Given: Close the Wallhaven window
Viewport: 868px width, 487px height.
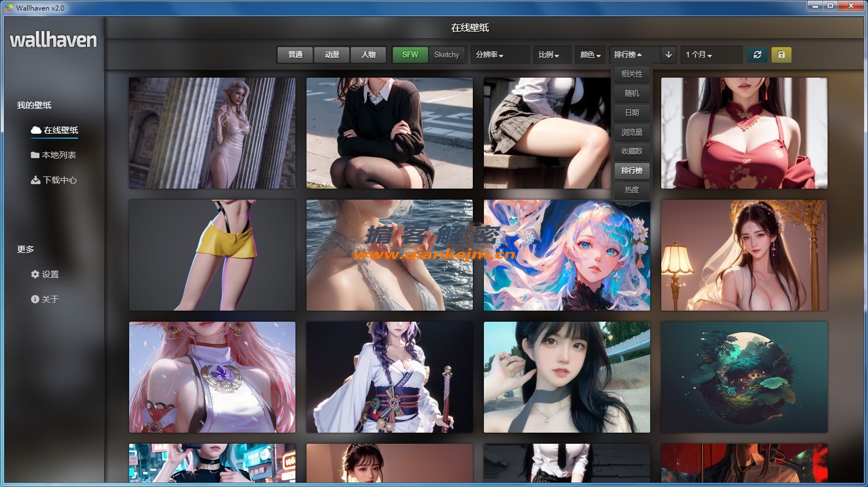Looking at the screenshot, I should [x=851, y=6].
